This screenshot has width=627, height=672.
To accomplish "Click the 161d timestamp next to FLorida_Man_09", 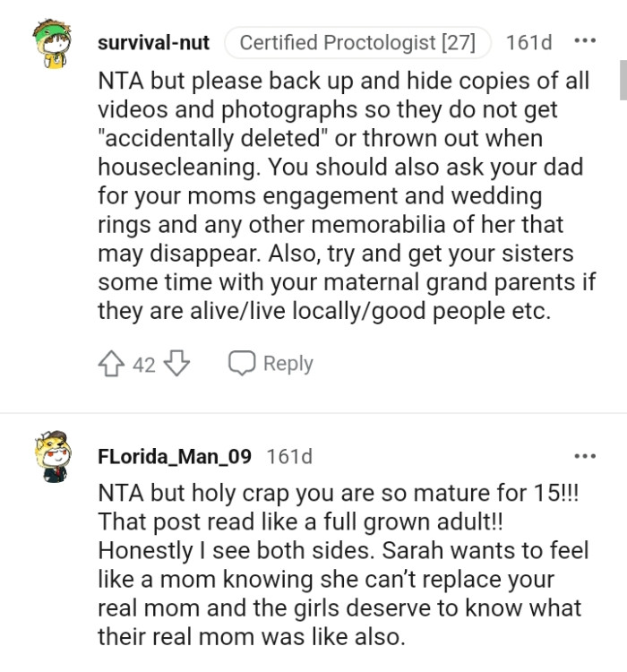I will pyautogui.click(x=289, y=456).
